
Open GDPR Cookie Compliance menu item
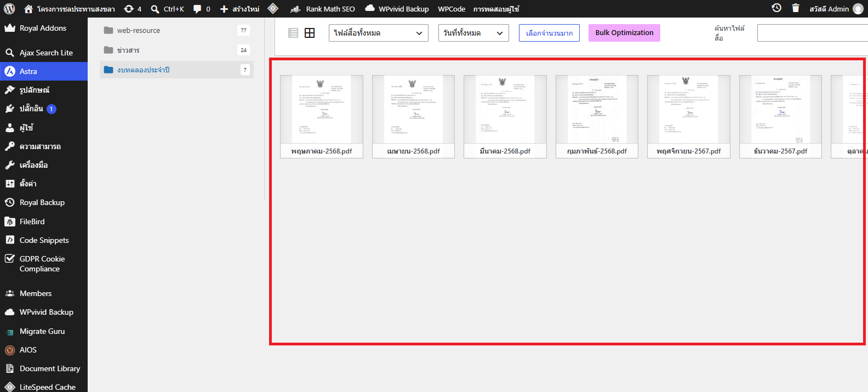(x=44, y=264)
